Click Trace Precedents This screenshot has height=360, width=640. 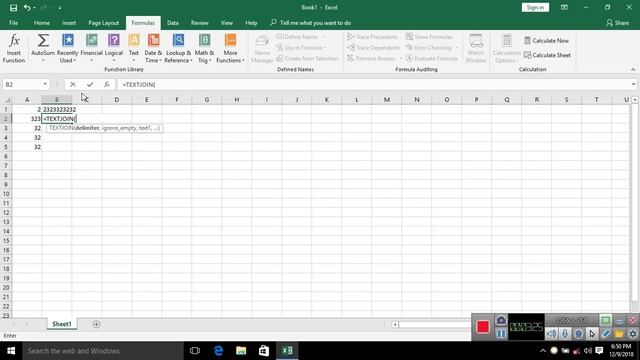point(372,37)
